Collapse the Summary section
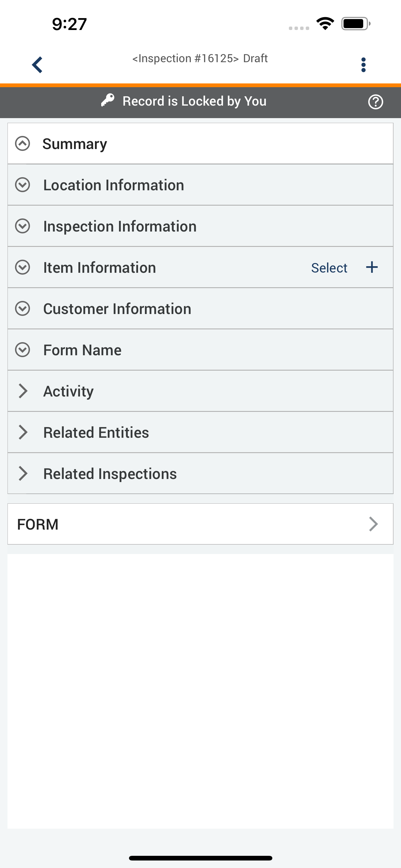Image resolution: width=401 pixels, height=868 pixels. coord(22,143)
